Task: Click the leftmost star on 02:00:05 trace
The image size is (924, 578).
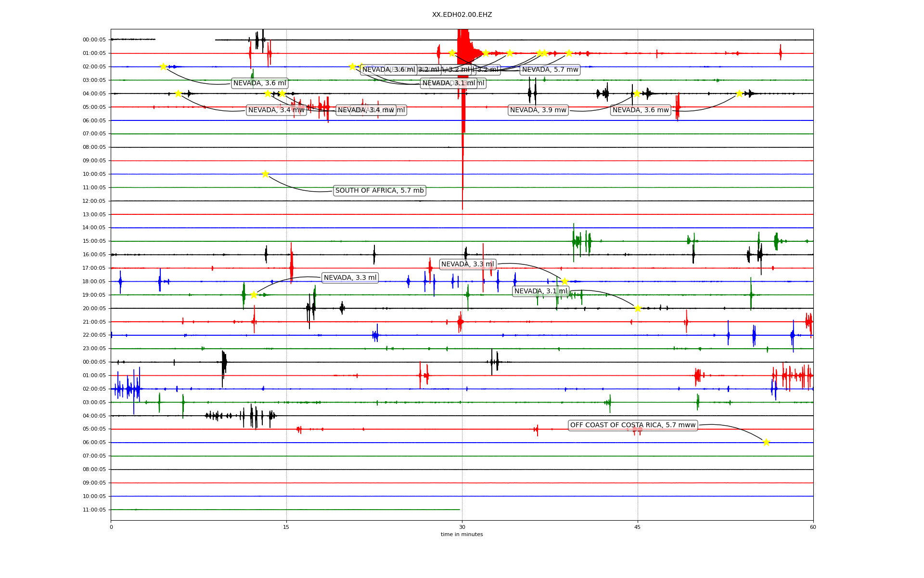Action: (163, 66)
